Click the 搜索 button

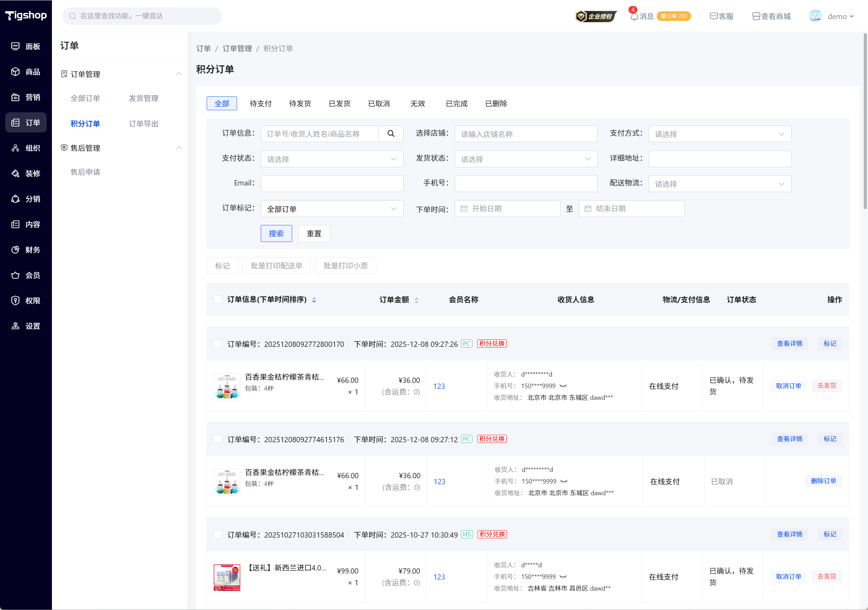click(276, 233)
